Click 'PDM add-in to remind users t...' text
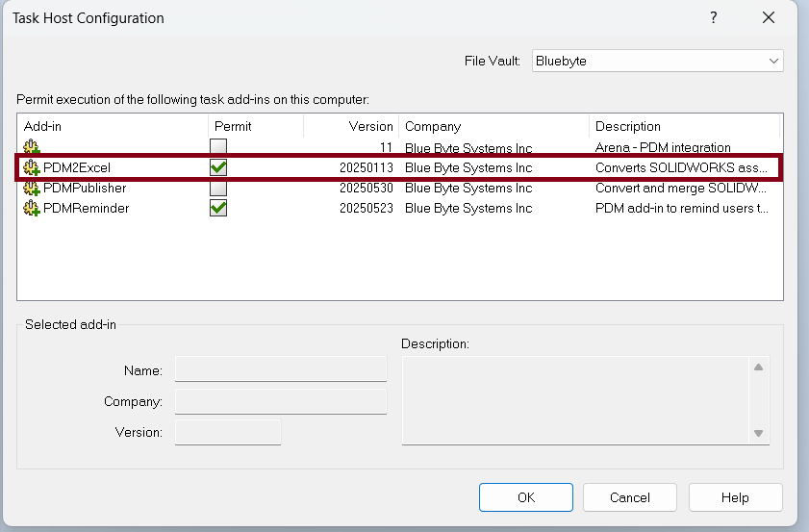This screenshot has width=809, height=532. (x=682, y=208)
